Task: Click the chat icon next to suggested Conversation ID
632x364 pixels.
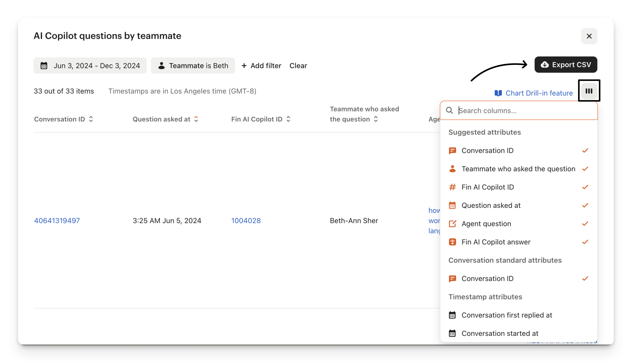Action: click(452, 151)
